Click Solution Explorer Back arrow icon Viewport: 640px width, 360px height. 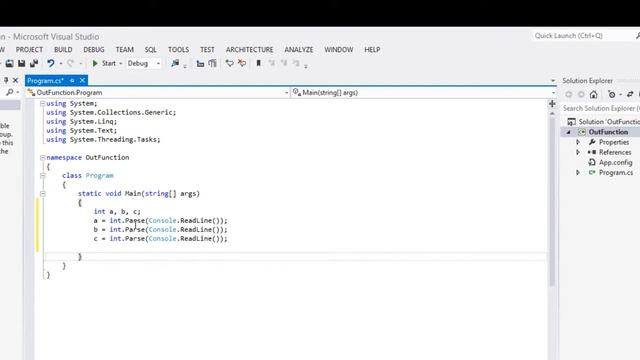pyautogui.click(x=569, y=95)
